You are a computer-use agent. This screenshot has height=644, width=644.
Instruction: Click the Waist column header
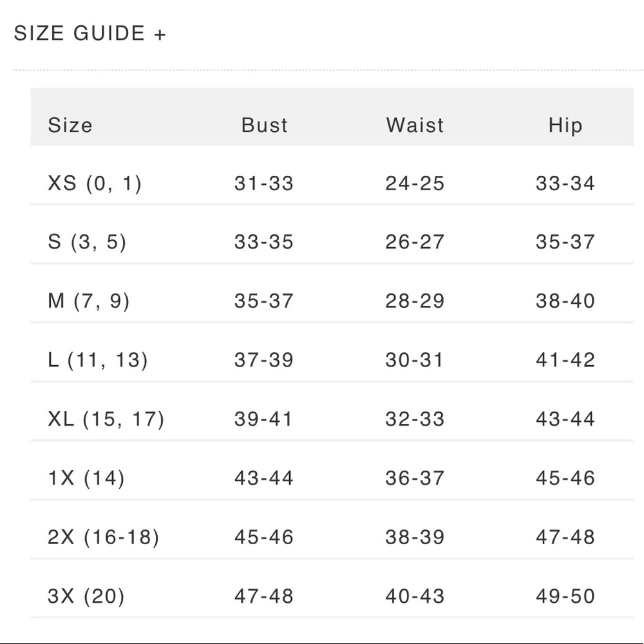tap(415, 126)
